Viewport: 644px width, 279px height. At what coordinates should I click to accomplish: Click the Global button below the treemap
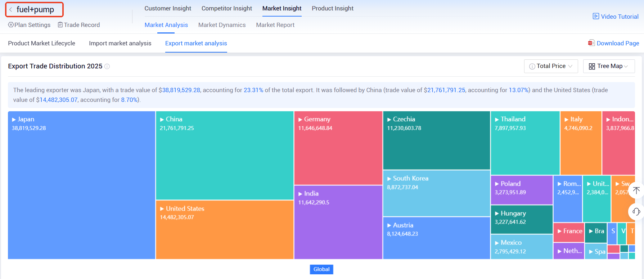321,269
